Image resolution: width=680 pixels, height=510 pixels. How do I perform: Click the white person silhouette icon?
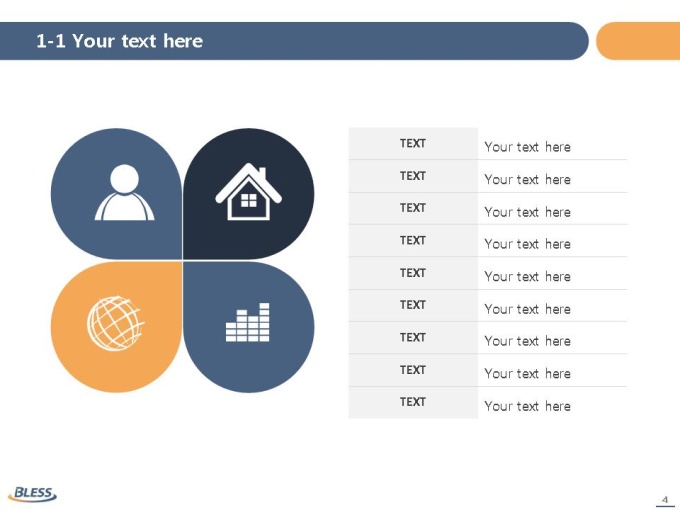point(124,192)
